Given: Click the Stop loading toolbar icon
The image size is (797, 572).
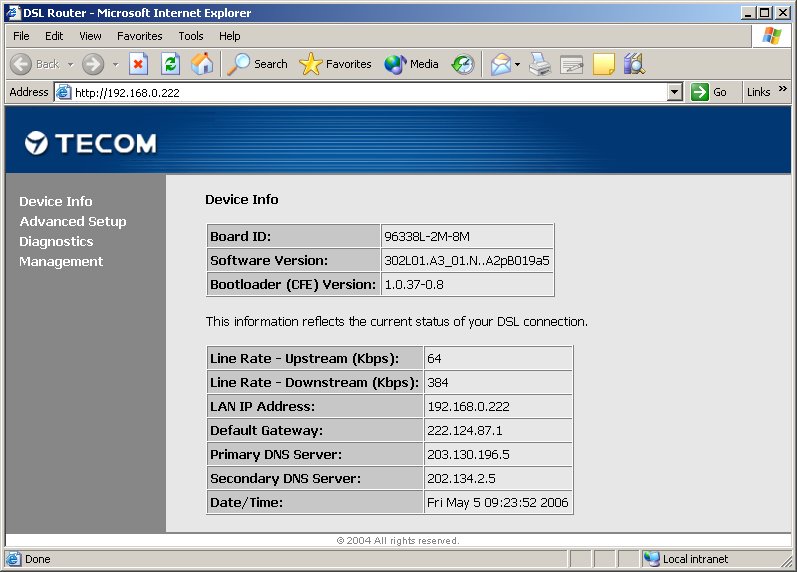Looking at the screenshot, I should tap(139, 64).
